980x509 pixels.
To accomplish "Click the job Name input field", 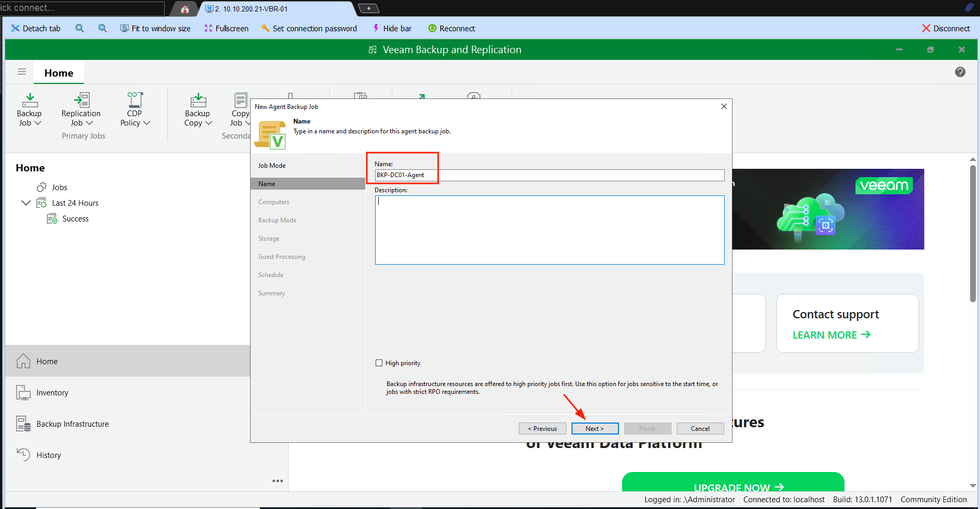I will pyautogui.click(x=550, y=175).
